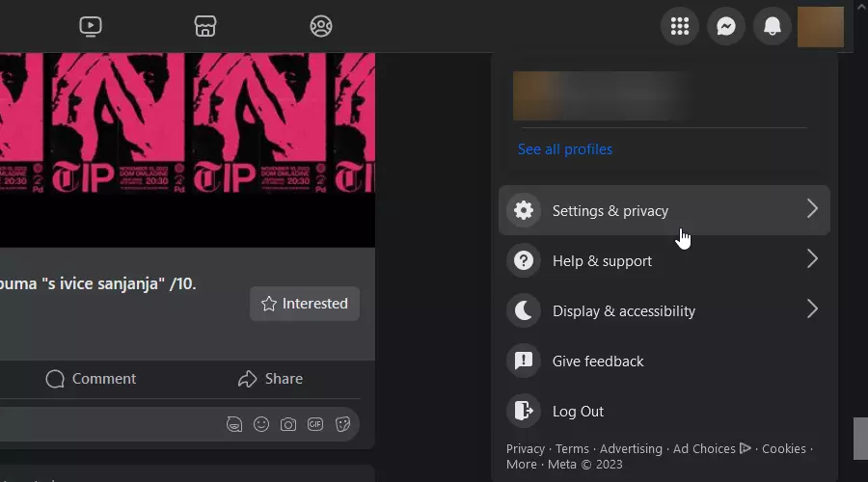
Task: Expand the Help & support chevron
Action: pyautogui.click(x=812, y=259)
